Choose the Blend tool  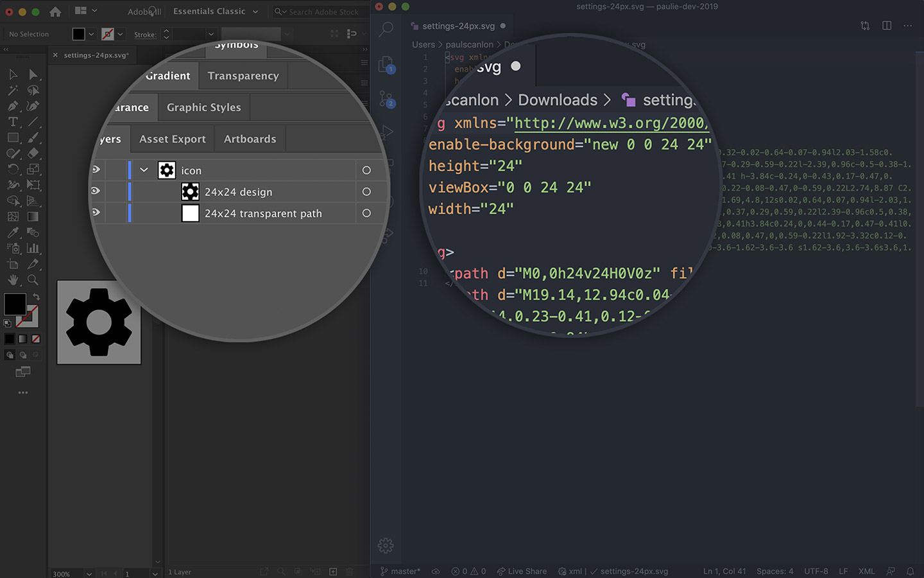coord(33,232)
